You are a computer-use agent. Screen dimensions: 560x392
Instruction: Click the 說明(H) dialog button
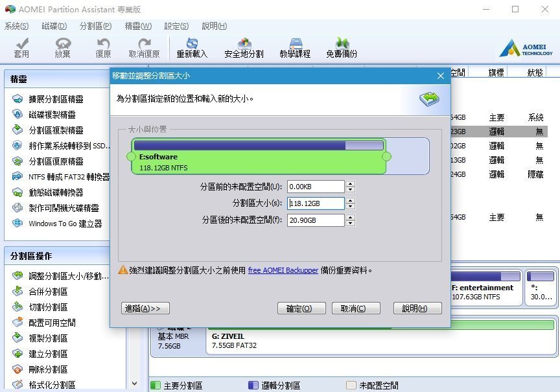click(x=417, y=308)
